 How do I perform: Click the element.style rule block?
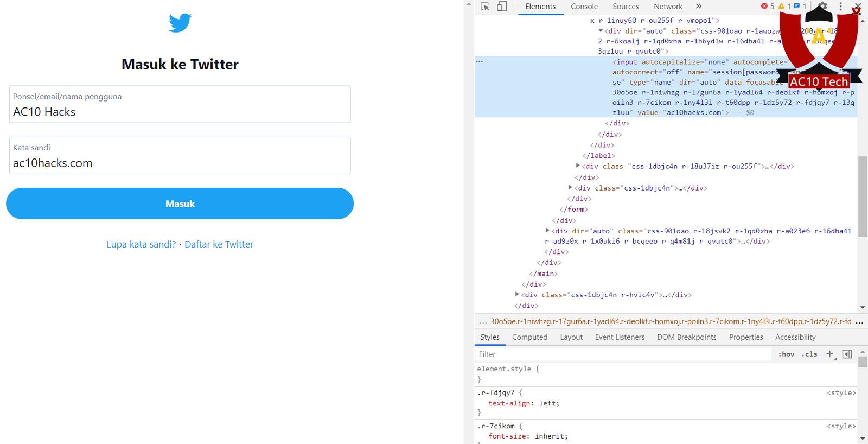pos(508,374)
